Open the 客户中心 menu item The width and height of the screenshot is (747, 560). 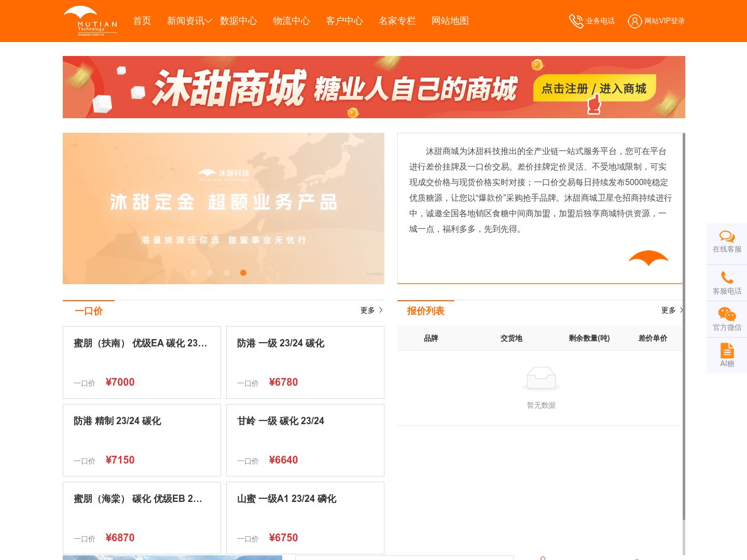pos(344,21)
